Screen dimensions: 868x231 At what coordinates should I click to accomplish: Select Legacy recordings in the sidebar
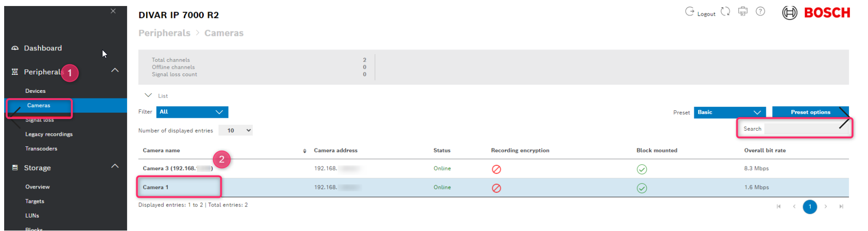(x=49, y=134)
